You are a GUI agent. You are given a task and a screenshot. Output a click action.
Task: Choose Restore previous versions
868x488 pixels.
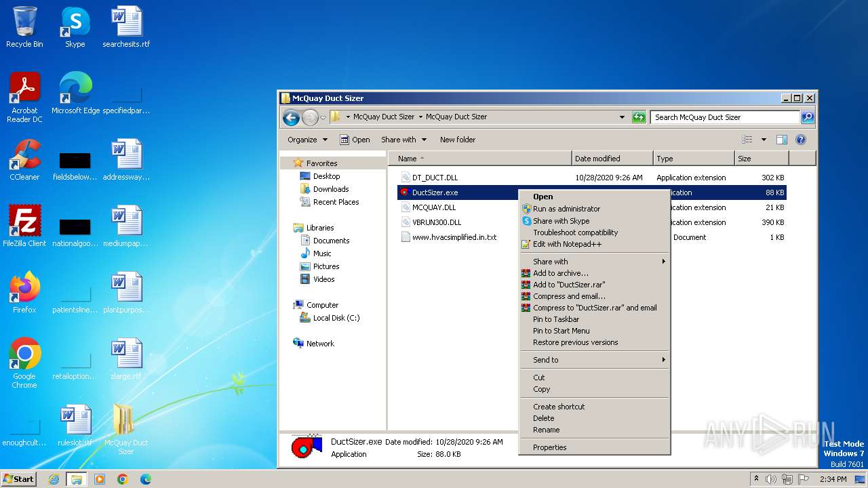(595, 342)
